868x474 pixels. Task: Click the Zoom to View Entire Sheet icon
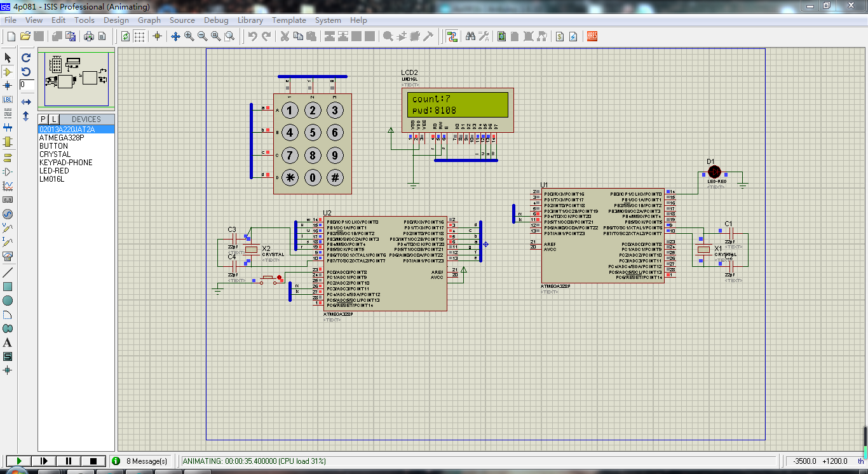coord(215,36)
